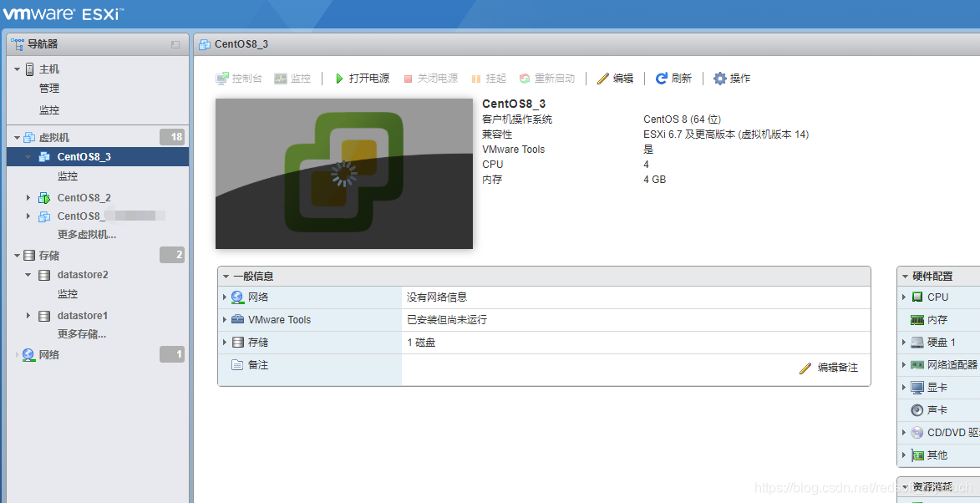Screen dimensions: 980x503
Task: Click the virtual machines count badge 18
Action: [172, 137]
